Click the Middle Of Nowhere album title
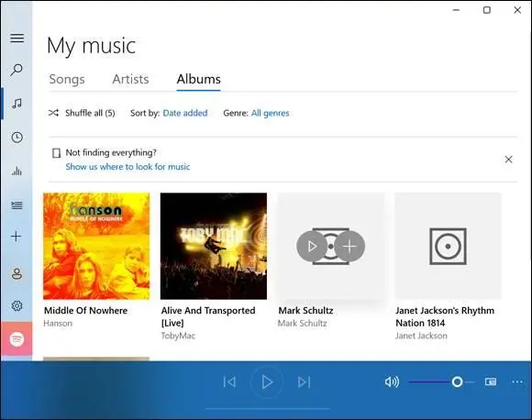The width and height of the screenshot is (532, 420). point(86,311)
